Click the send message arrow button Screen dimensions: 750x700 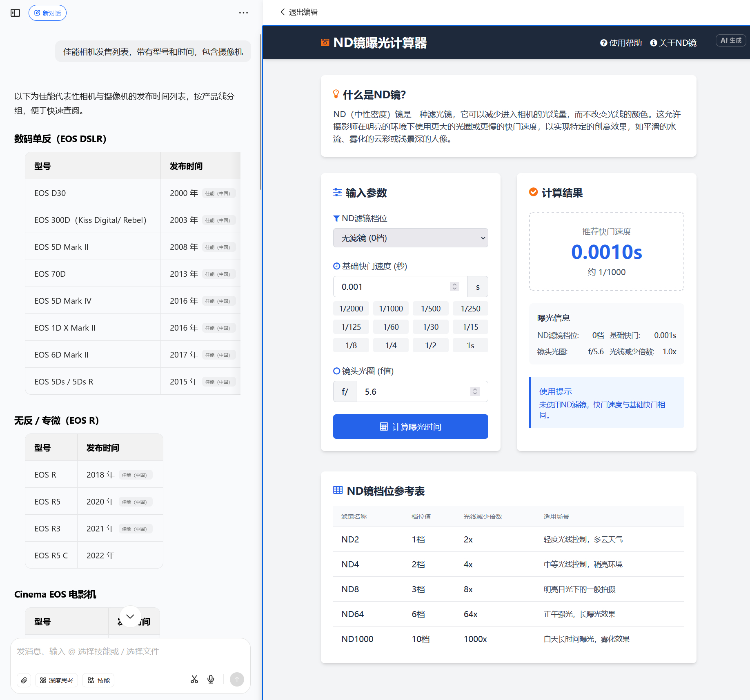pyautogui.click(x=237, y=680)
